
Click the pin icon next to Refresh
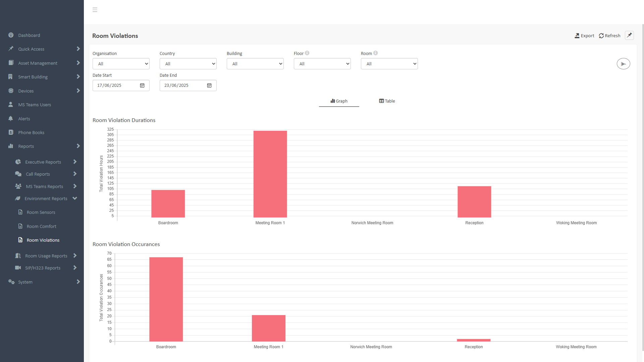click(x=629, y=35)
